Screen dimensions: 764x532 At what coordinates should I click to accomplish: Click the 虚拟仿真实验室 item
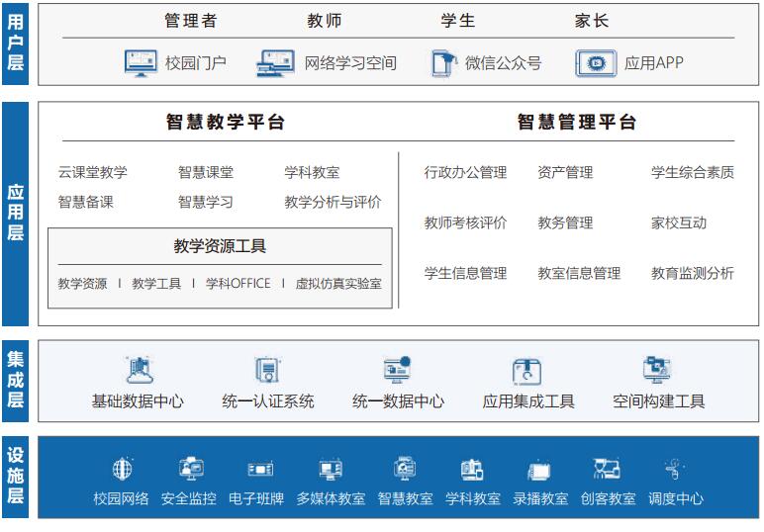click(337, 284)
